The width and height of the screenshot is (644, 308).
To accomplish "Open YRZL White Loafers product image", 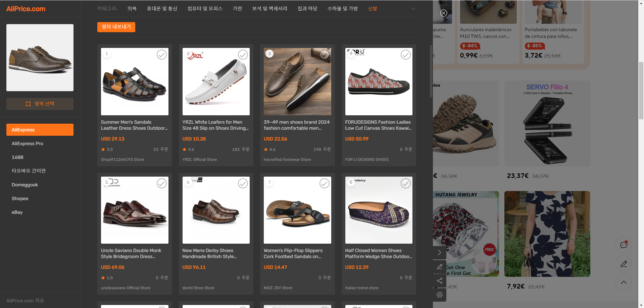I will pos(216,81).
